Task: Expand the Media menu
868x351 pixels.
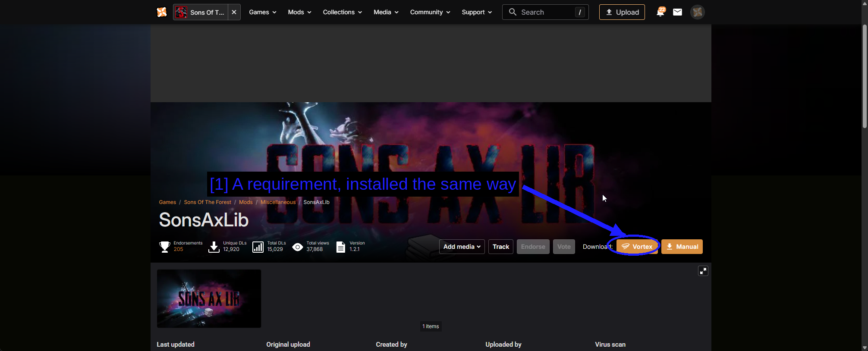Action: coord(386,12)
